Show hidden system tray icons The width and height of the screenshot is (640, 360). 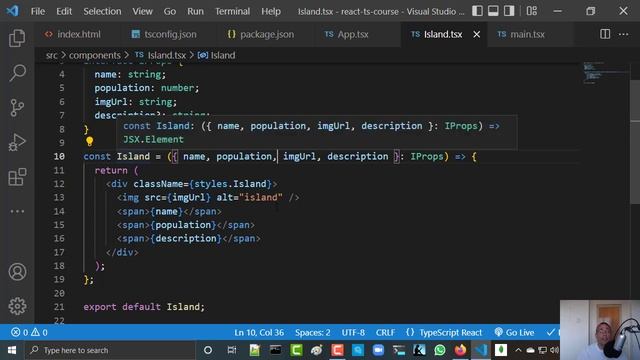click(518, 350)
